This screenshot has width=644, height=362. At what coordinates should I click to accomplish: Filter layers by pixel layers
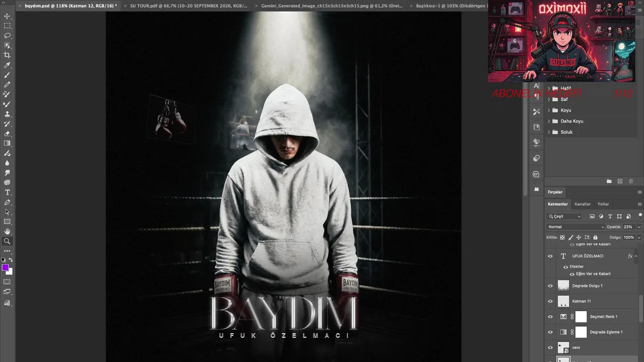(592, 216)
